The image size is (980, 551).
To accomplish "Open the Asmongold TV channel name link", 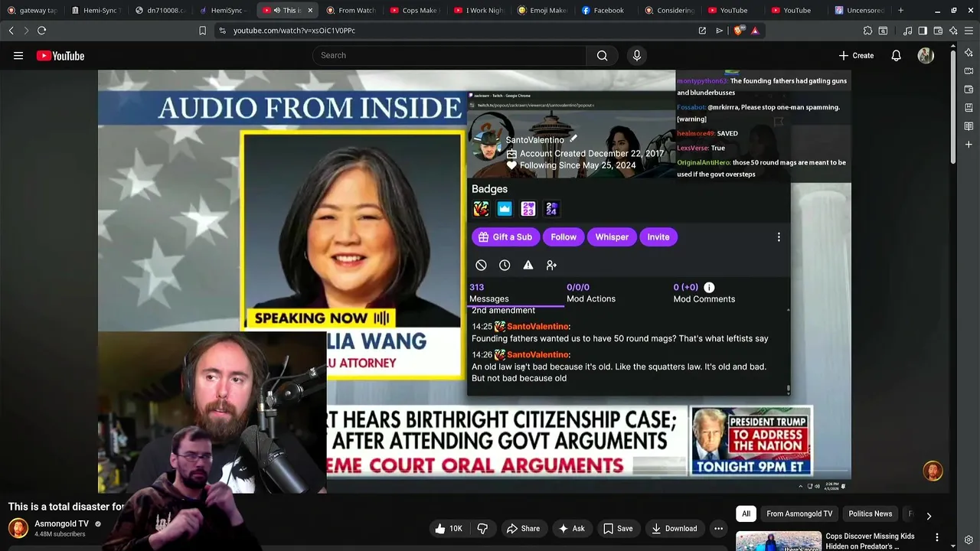I will click(61, 524).
